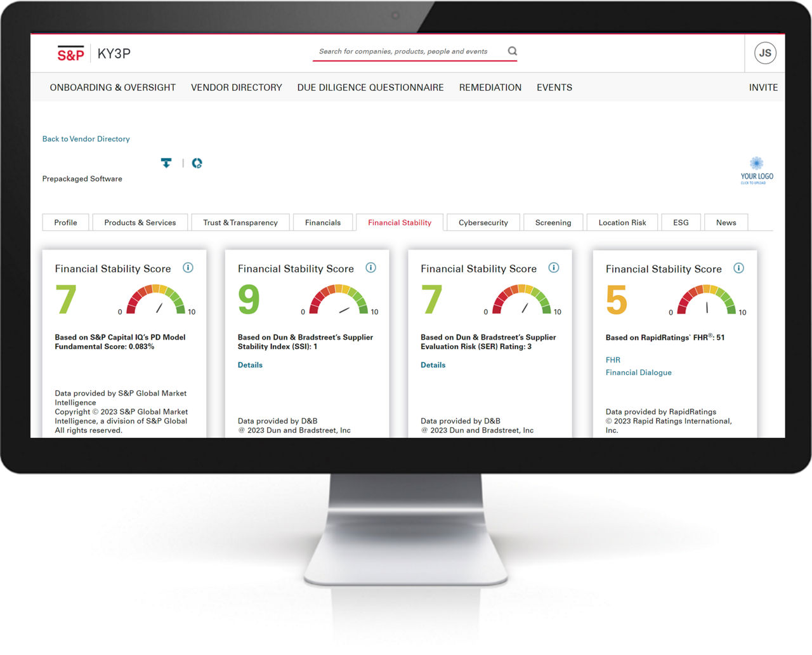The height and width of the screenshot is (655, 812).
Task: Click the orange score 5 on the RapidRatings card
Action: click(x=617, y=300)
